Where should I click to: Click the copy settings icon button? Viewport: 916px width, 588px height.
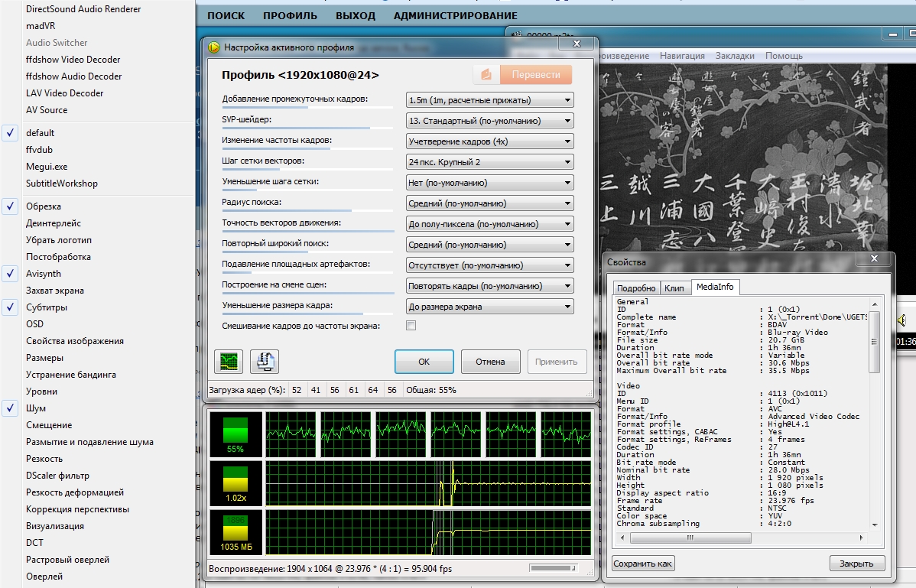pyautogui.click(x=264, y=362)
